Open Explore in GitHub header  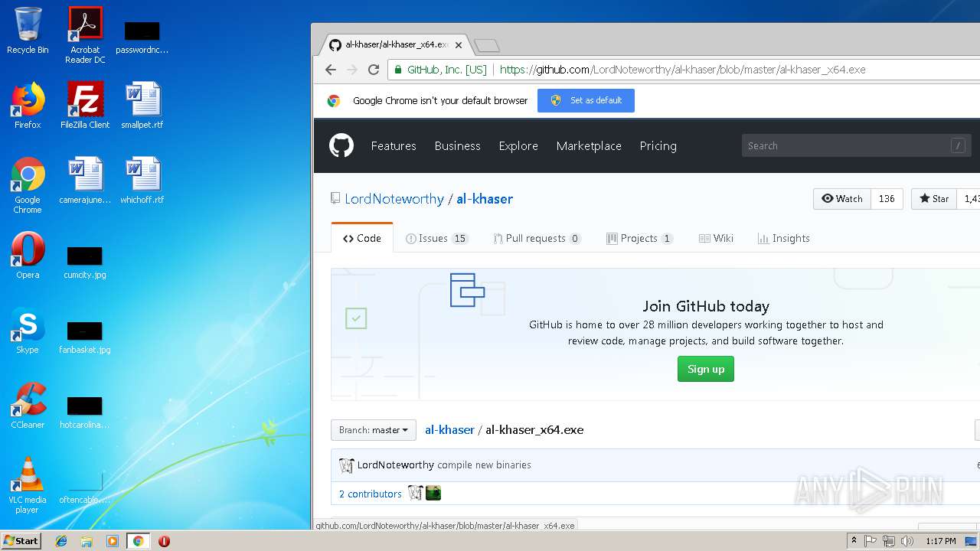[x=518, y=145]
